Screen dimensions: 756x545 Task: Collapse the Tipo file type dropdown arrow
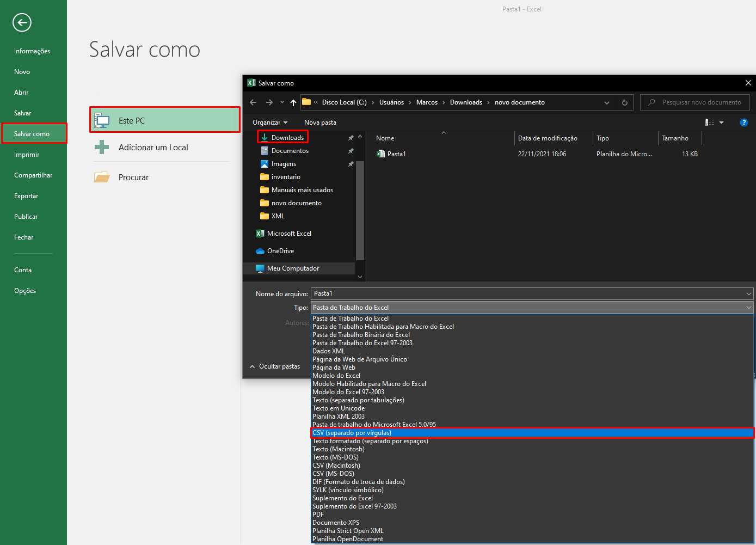(749, 308)
